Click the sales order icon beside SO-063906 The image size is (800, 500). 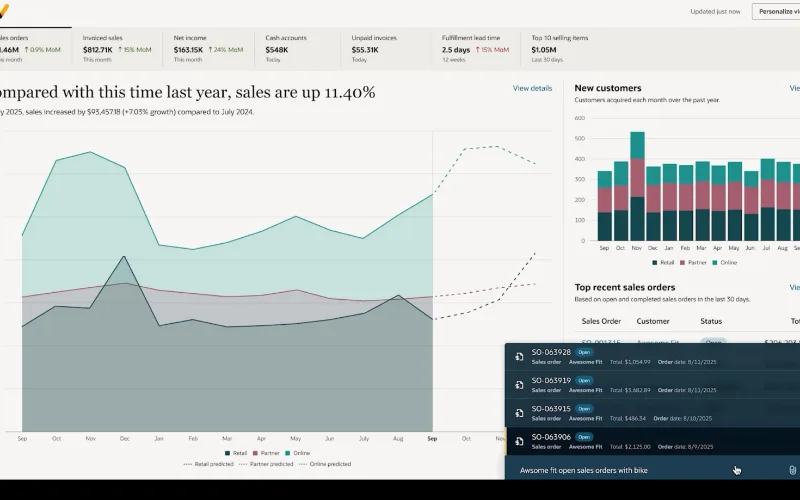coord(519,441)
